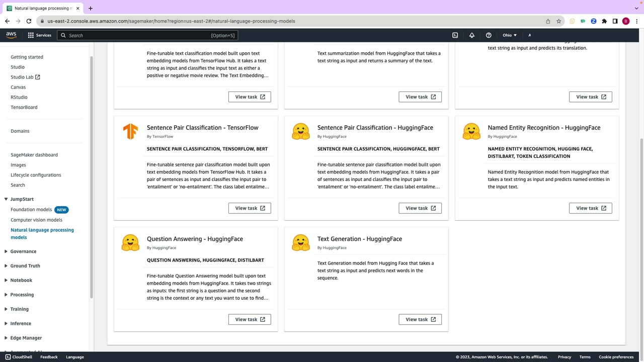Viewport: 644px width, 362px height.
Task: Open the account menu labeled A
Action: click(x=529, y=35)
